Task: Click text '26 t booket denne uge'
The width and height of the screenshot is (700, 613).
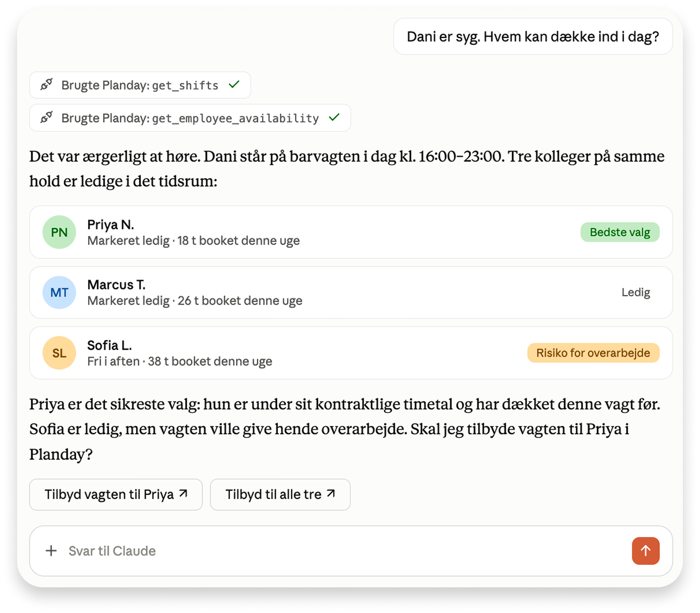Action: click(x=240, y=301)
